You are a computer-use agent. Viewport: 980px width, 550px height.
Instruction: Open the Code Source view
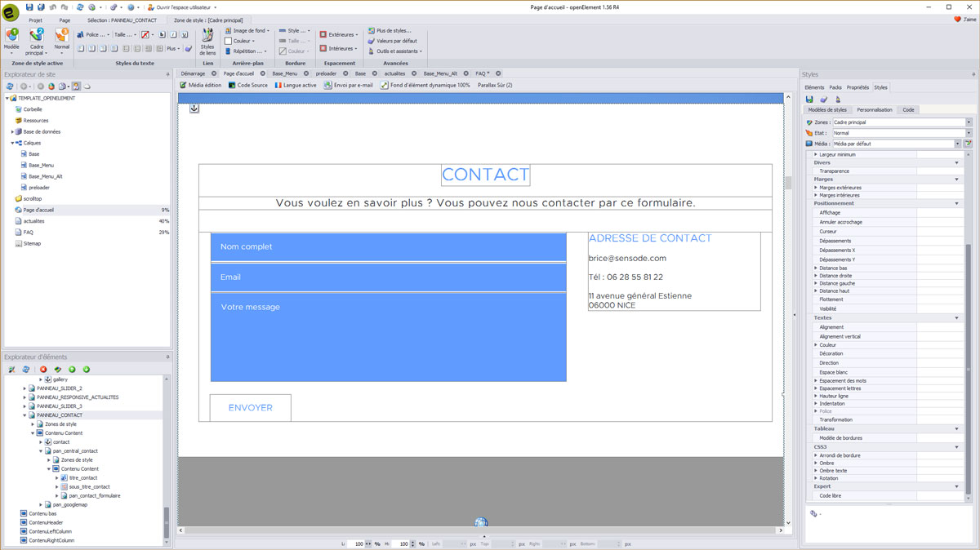tap(247, 85)
